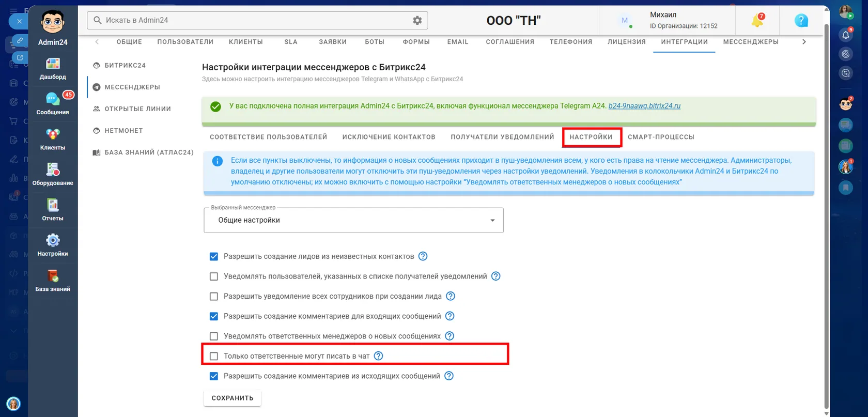Uncheck Разрешить создание комментариев для входящих сообщений
This screenshot has width=868, height=417.
214,316
